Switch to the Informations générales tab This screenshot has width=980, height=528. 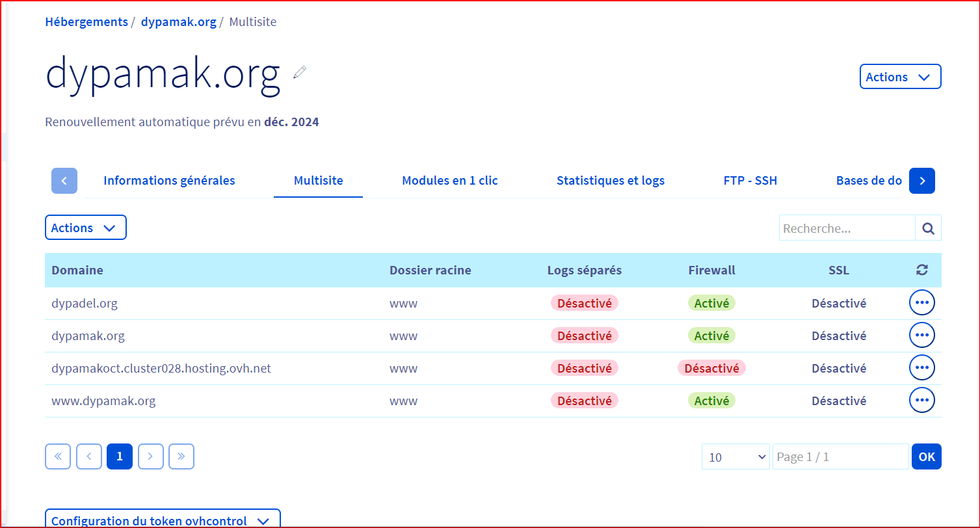(169, 181)
